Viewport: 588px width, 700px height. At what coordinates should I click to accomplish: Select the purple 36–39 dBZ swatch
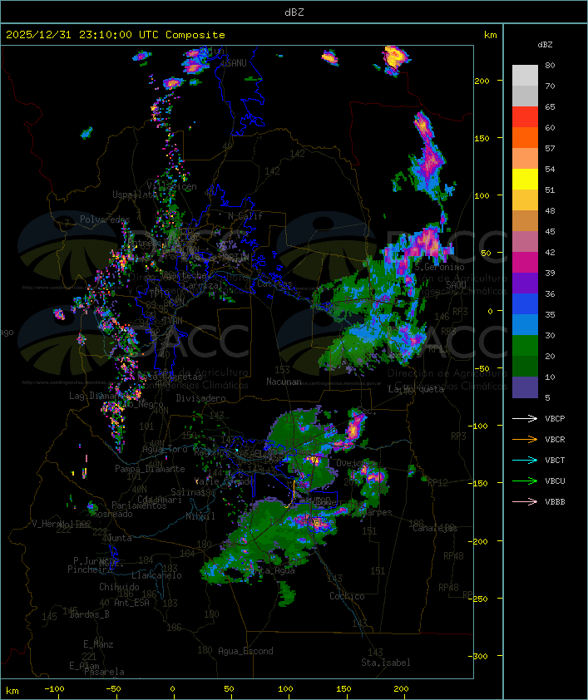[525, 283]
